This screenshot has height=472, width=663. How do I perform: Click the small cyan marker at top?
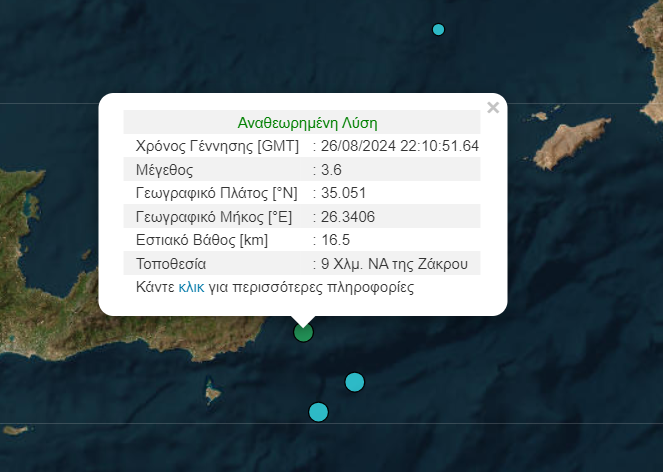438,30
